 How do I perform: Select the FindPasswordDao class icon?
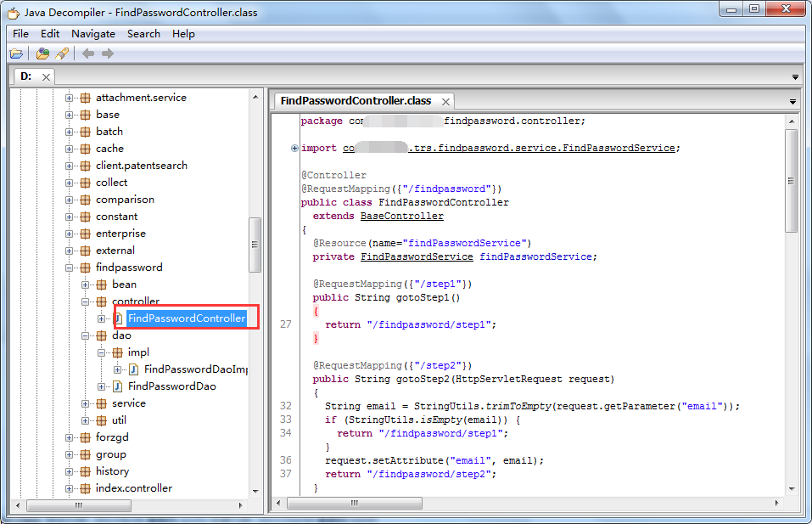(118, 386)
